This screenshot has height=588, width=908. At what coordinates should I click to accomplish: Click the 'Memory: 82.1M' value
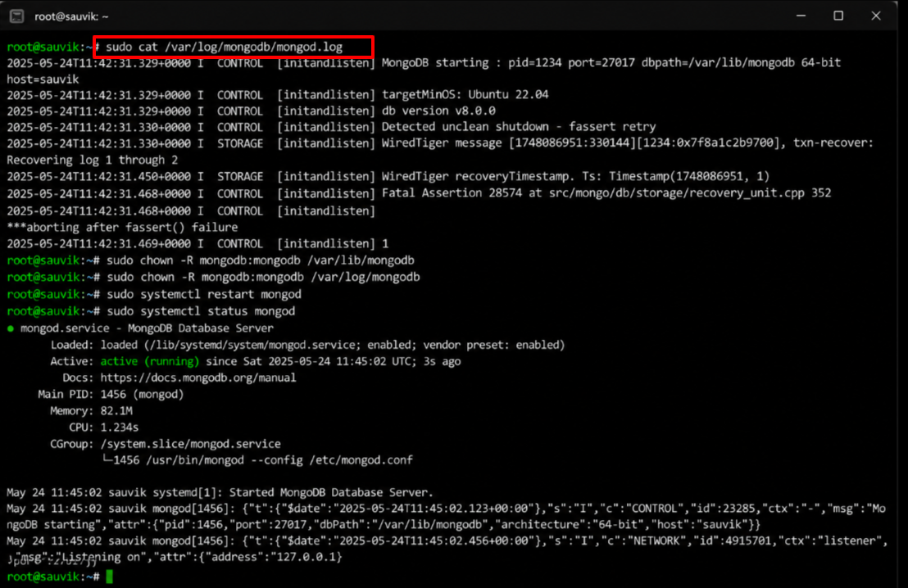116,411
